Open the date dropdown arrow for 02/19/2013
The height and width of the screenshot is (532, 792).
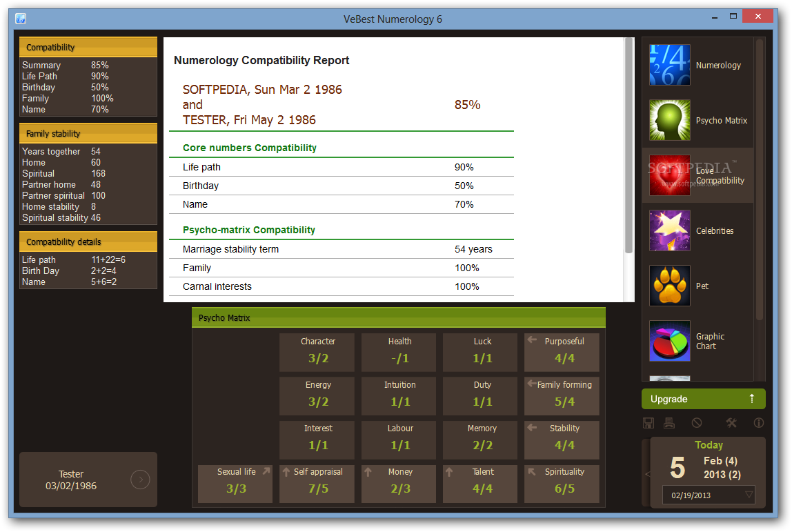click(749, 495)
